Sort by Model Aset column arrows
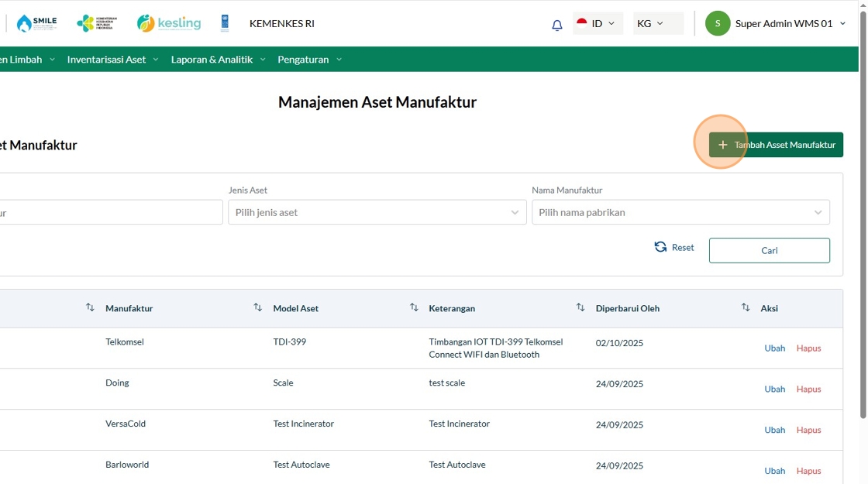Viewport: 868px width, 484px height. click(x=414, y=307)
